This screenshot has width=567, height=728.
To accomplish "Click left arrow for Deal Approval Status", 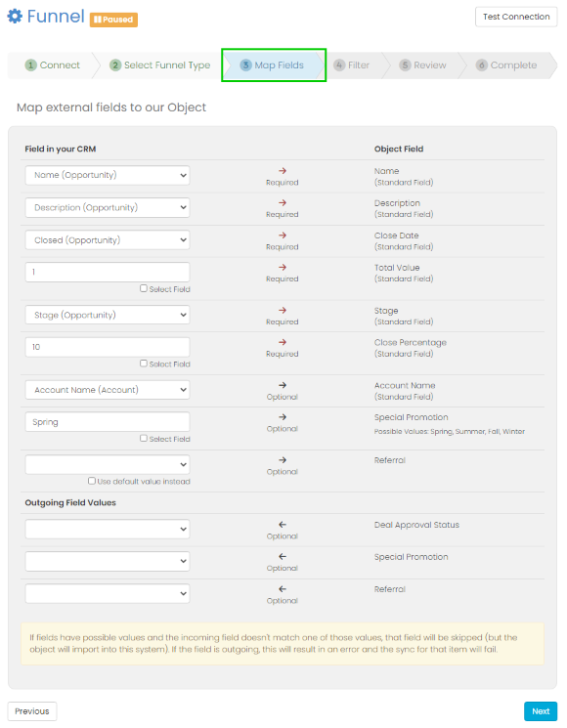I will click(283, 525).
